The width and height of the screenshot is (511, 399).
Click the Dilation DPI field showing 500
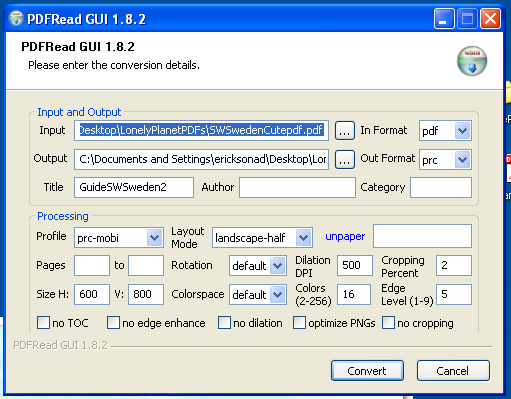click(354, 265)
